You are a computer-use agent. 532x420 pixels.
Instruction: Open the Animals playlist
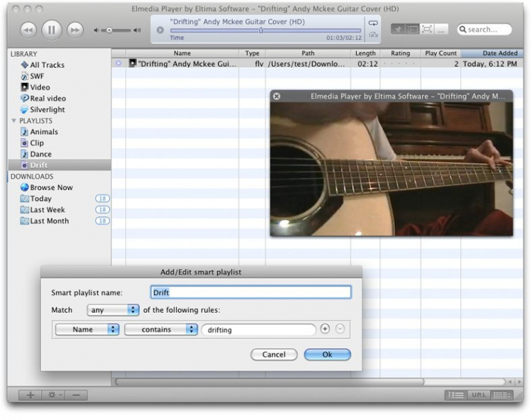click(x=44, y=132)
